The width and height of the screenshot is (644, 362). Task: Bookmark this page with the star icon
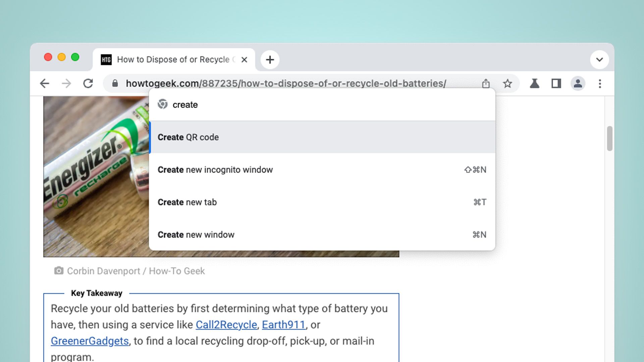tap(507, 83)
